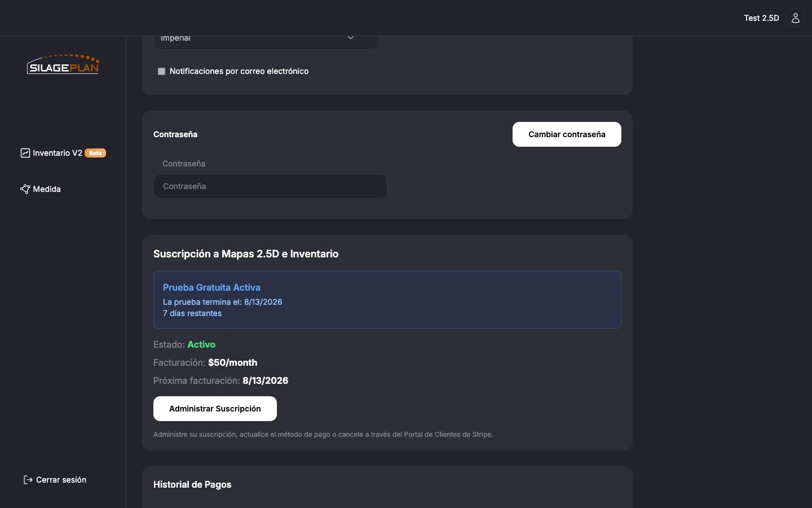Focus the Contraseña input field

270,186
